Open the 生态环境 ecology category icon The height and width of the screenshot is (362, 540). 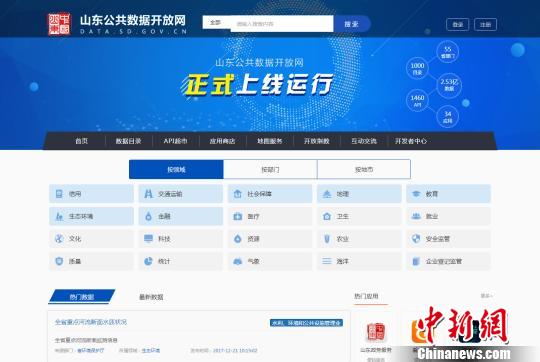pos(59,216)
